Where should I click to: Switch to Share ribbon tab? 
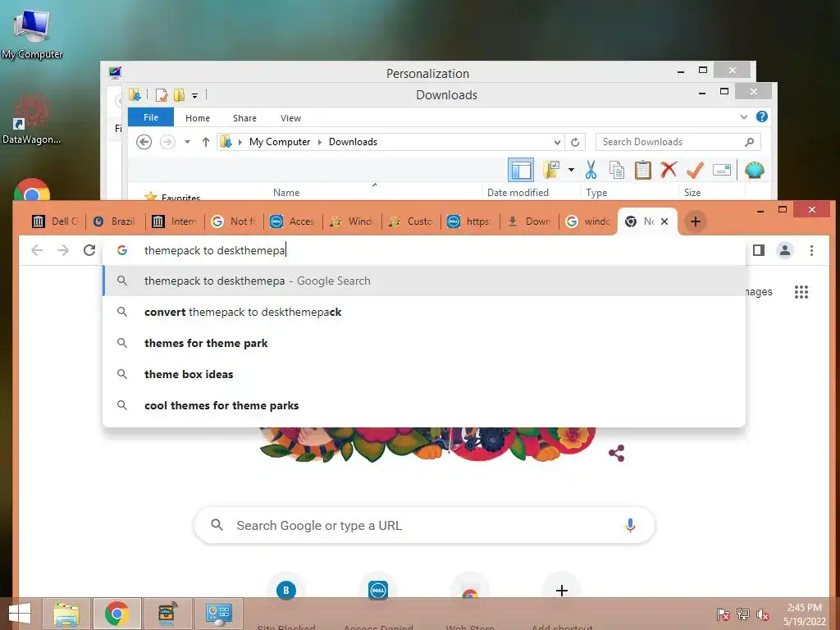(x=244, y=118)
